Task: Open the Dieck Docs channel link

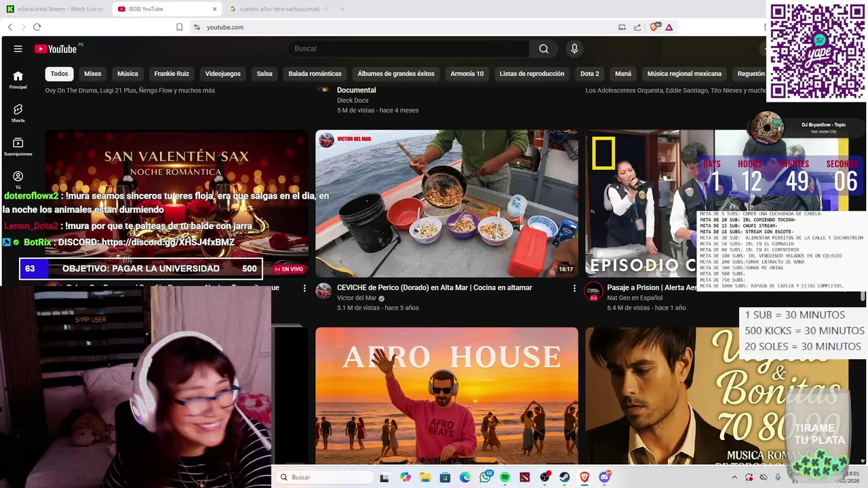Action: click(351, 100)
